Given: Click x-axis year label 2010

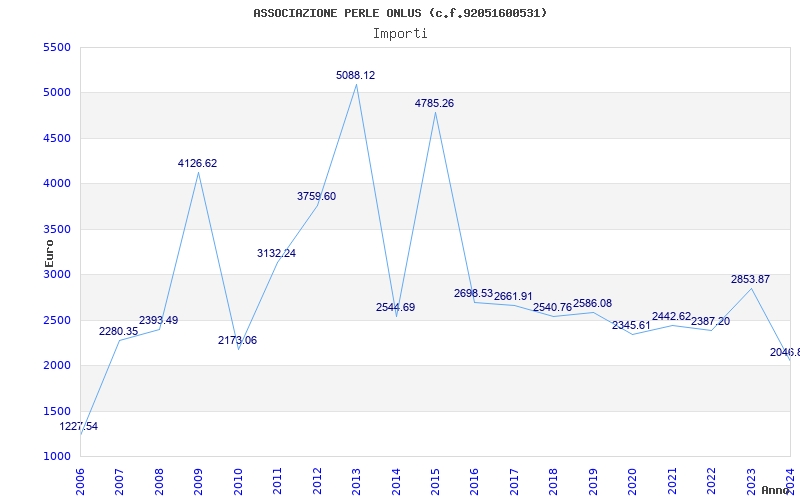Looking at the screenshot, I should (237, 482).
